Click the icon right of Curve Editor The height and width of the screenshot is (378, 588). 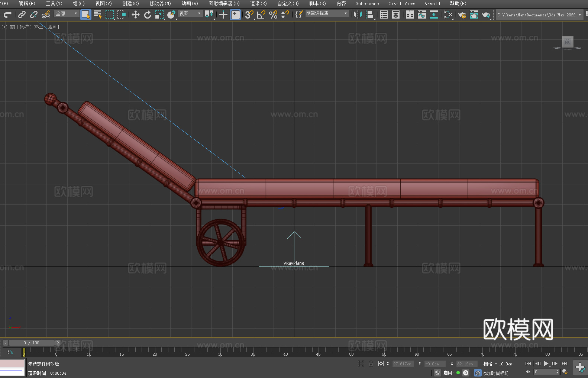click(434, 14)
